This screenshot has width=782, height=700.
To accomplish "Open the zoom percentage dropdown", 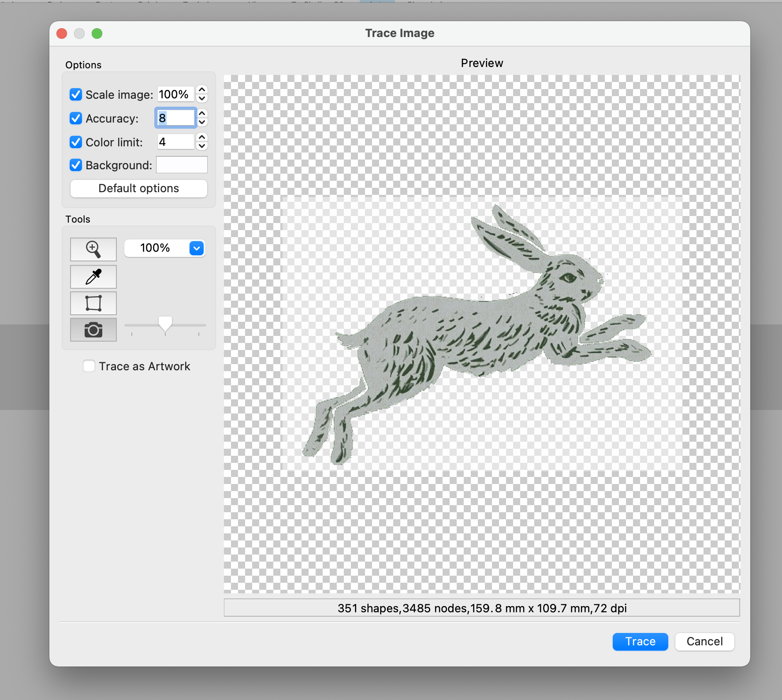I will (196, 248).
